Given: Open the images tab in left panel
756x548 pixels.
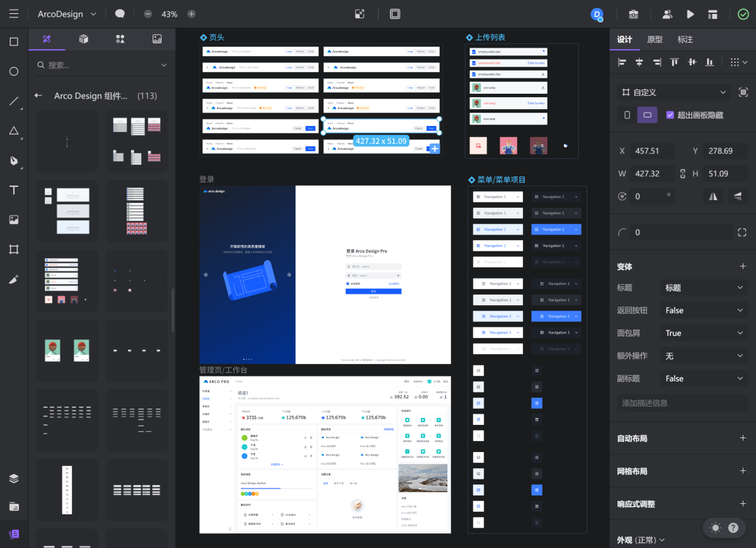Looking at the screenshot, I should [157, 38].
